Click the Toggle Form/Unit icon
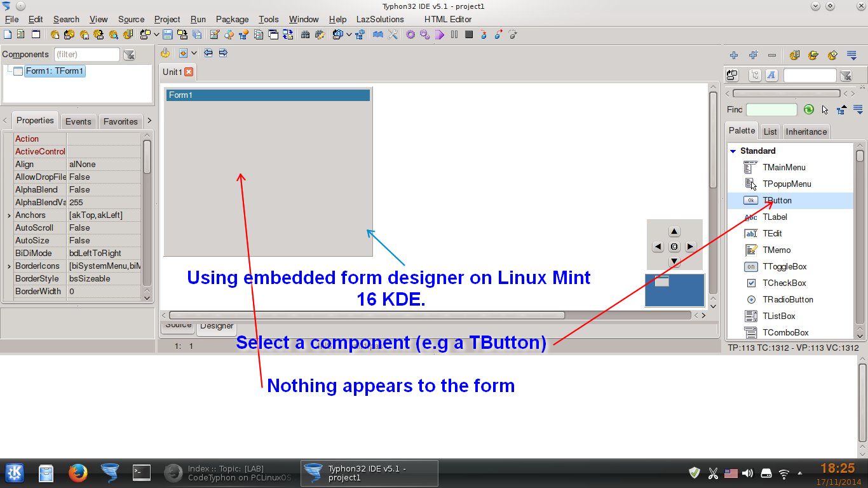 point(288,34)
